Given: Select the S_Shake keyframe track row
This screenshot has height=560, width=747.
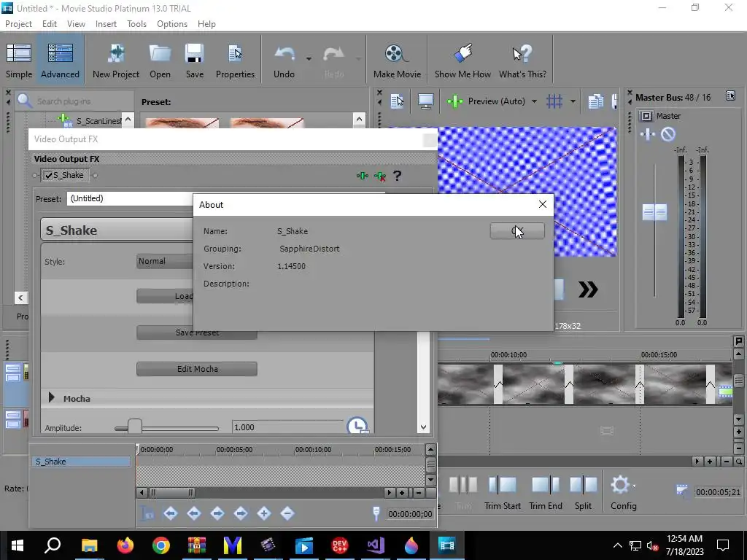Looking at the screenshot, I should [81, 462].
